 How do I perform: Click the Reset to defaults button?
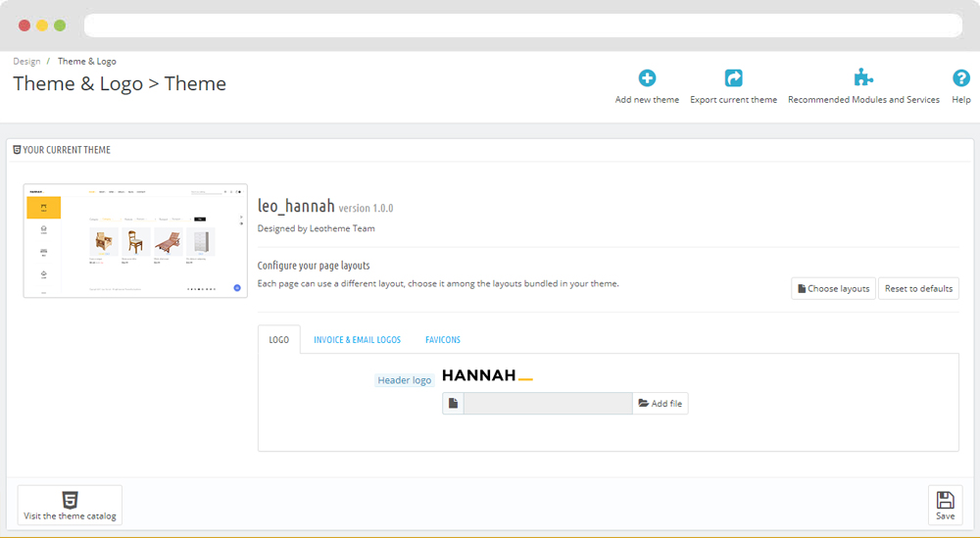click(918, 289)
